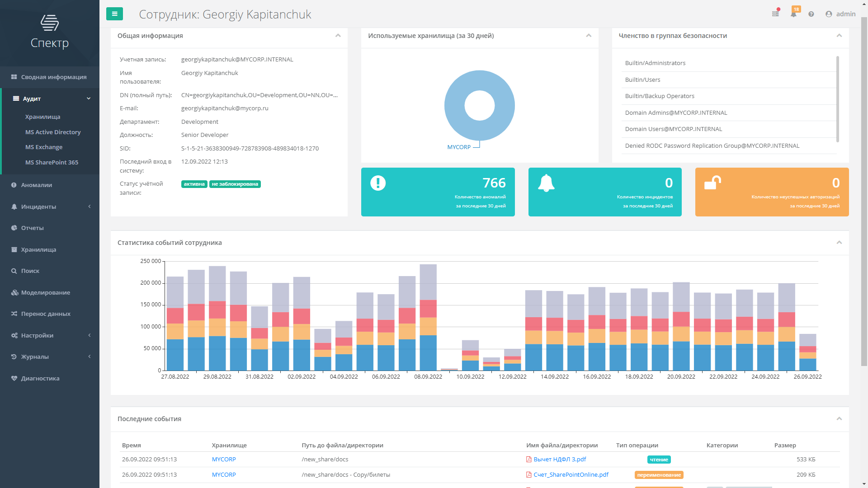Open the notifications bell with badge 18
Viewport: 868px width, 488px height.
[793, 14]
